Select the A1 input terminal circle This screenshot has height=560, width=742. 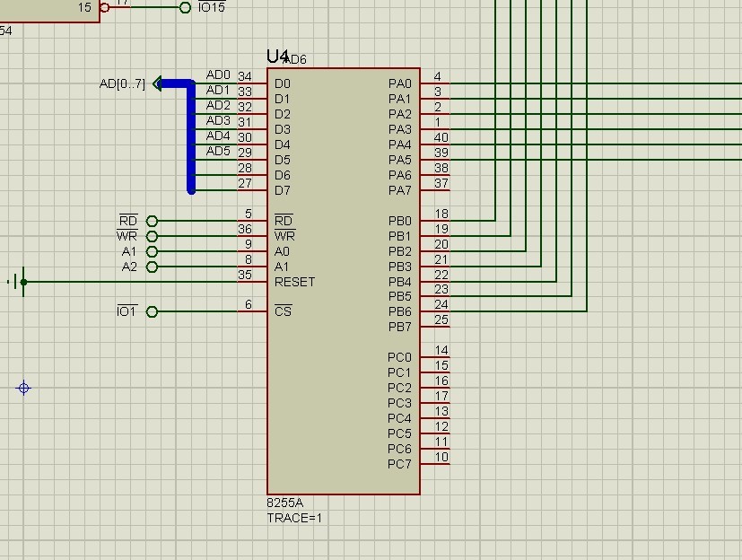point(152,251)
